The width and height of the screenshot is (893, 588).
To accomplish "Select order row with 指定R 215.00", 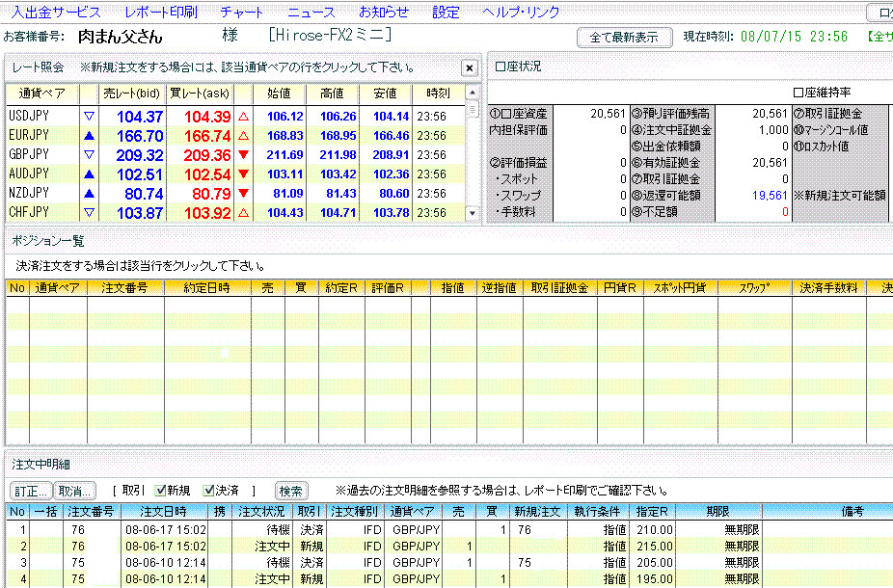I will [448, 547].
